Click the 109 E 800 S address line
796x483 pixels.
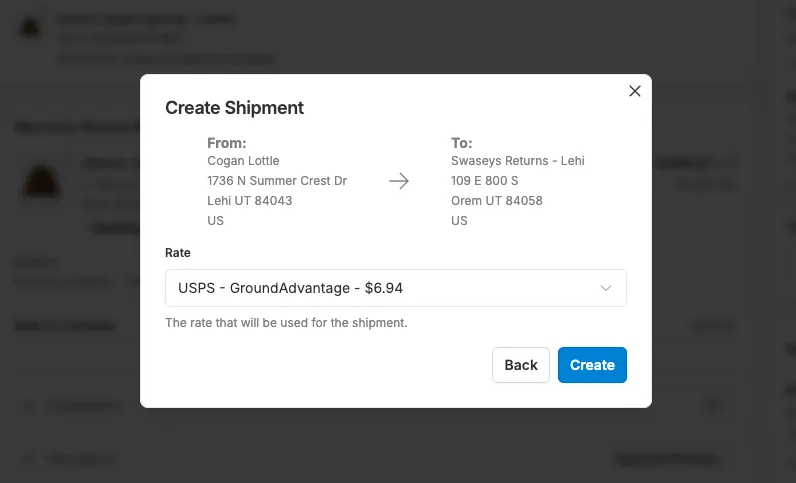point(485,181)
